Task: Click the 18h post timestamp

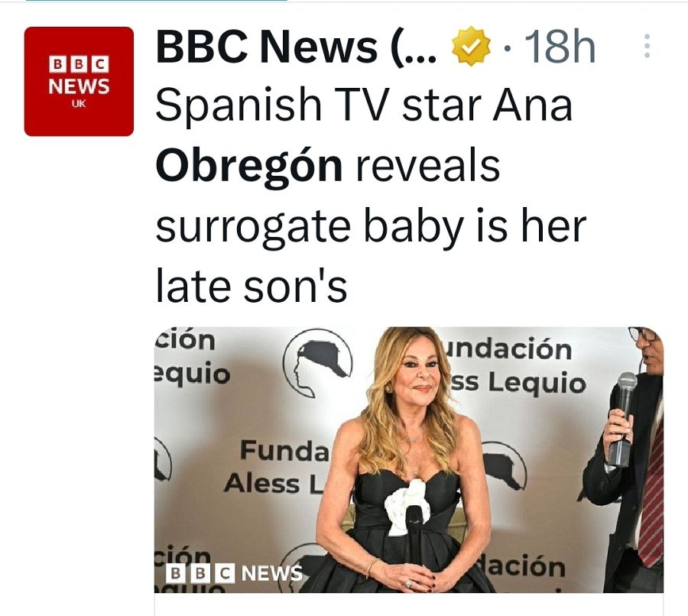Action: tap(560, 47)
